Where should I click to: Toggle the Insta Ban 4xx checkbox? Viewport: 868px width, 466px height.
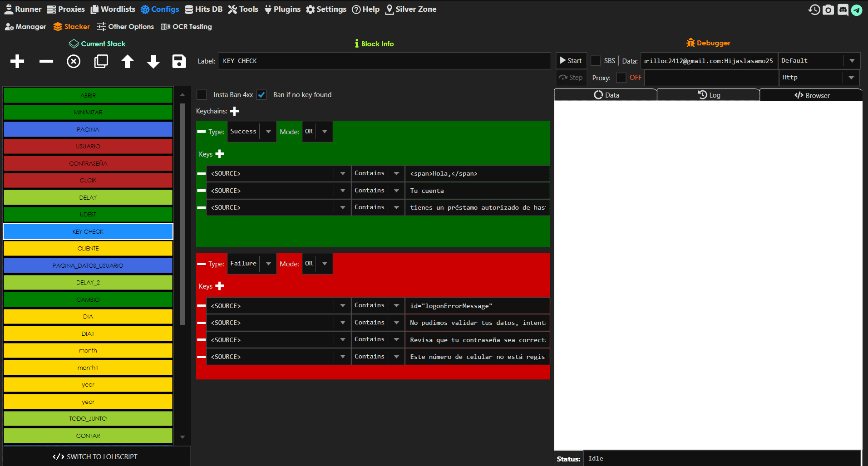pyautogui.click(x=202, y=94)
